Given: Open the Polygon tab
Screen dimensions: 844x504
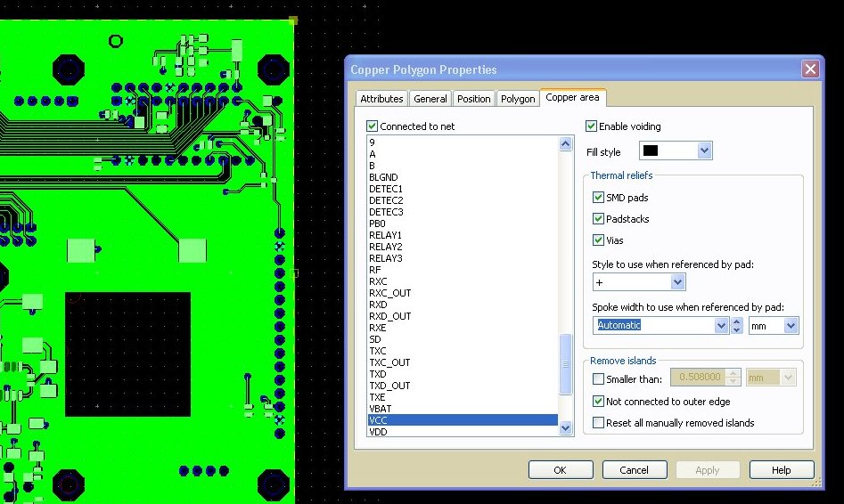Looking at the screenshot, I should (x=517, y=99).
